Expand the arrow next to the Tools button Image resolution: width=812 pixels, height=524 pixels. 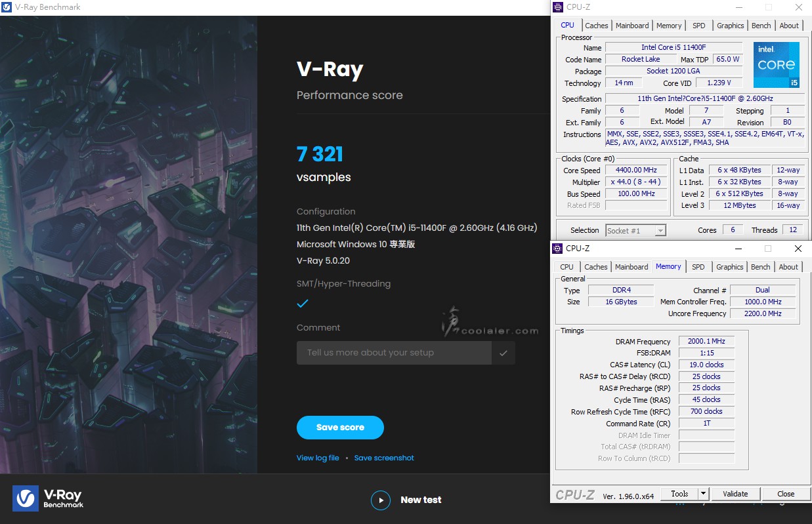[703, 494]
